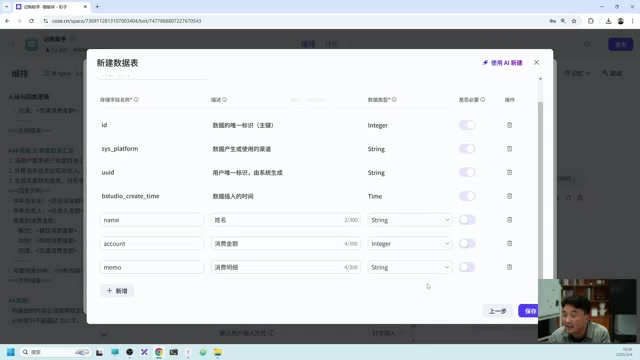Click the description input containing 消费明细

(286, 267)
